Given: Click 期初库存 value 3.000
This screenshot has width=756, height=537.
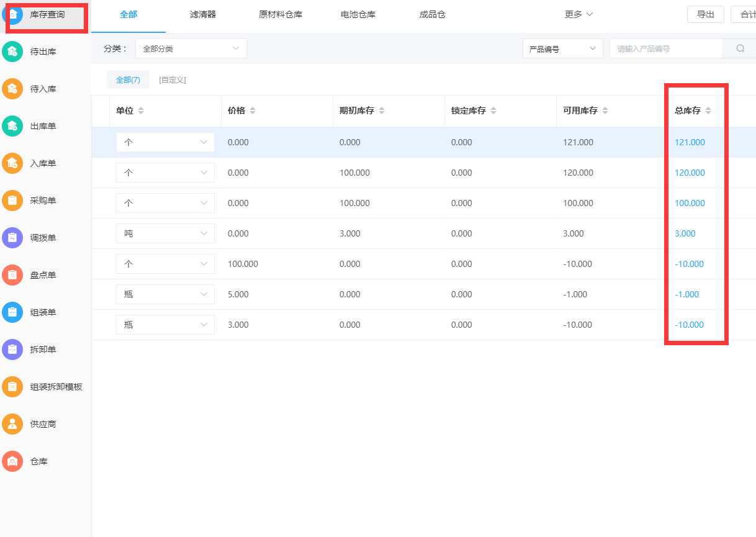Looking at the screenshot, I should tap(350, 233).
